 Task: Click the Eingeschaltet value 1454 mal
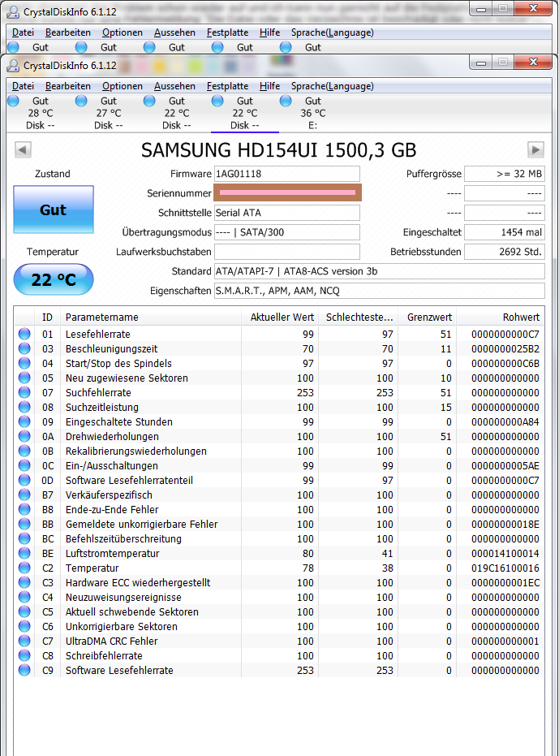505,232
